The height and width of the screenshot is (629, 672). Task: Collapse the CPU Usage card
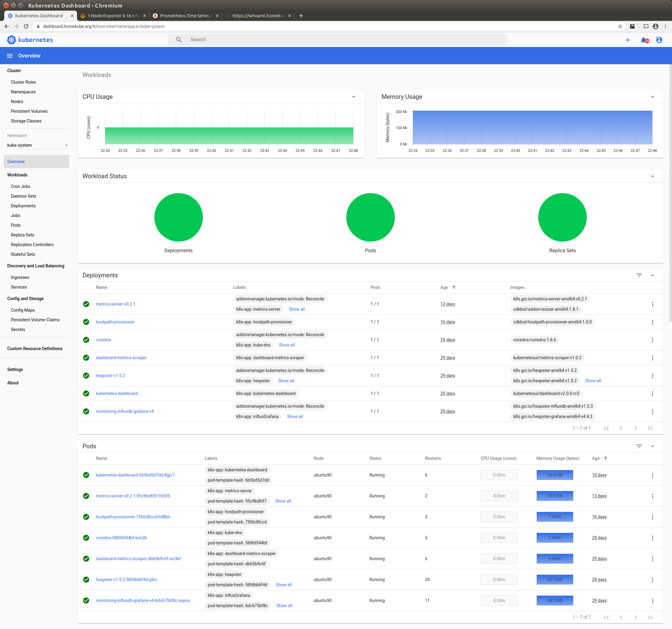354,97
